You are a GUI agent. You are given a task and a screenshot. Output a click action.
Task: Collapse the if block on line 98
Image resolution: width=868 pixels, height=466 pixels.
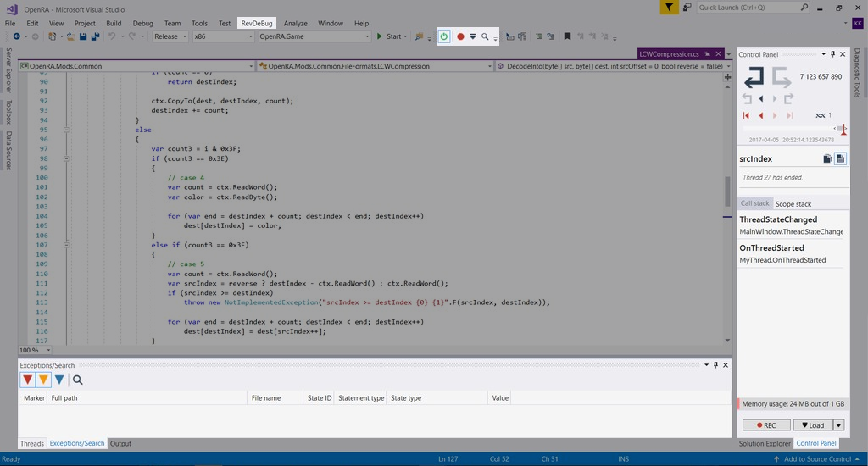pyautogui.click(x=66, y=158)
